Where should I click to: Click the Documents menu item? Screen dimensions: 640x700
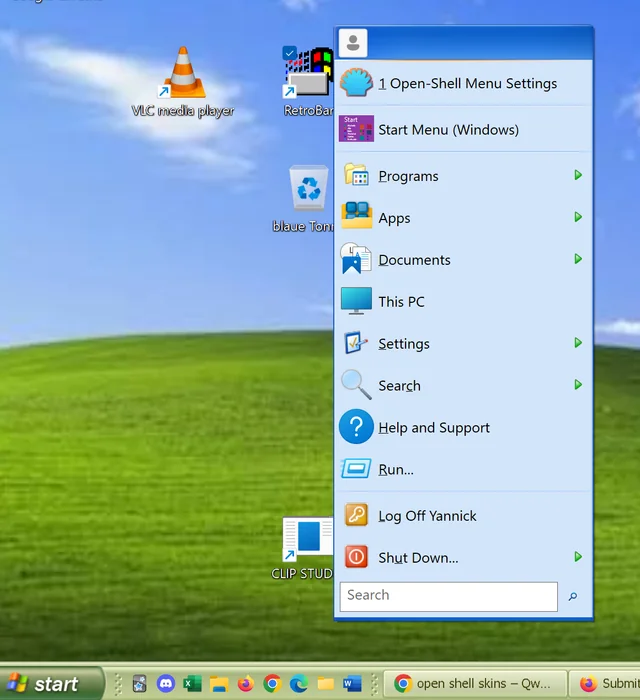(463, 259)
